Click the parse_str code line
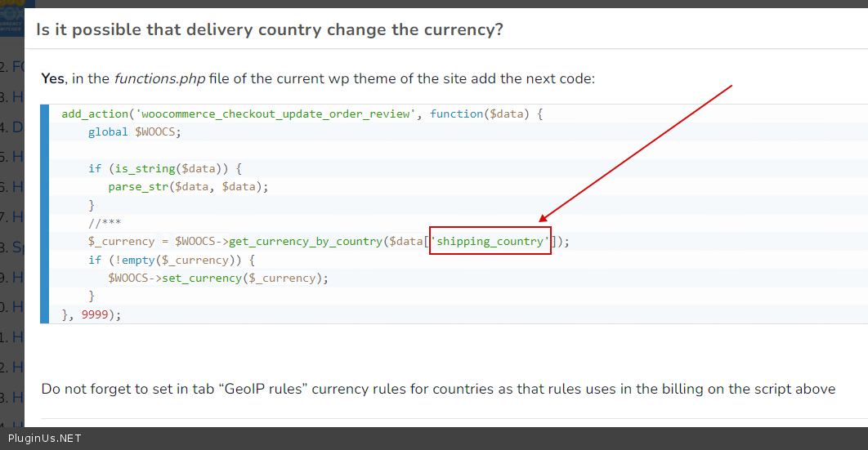Image resolution: width=868 pixels, height=450 pixels. [188, 186]
